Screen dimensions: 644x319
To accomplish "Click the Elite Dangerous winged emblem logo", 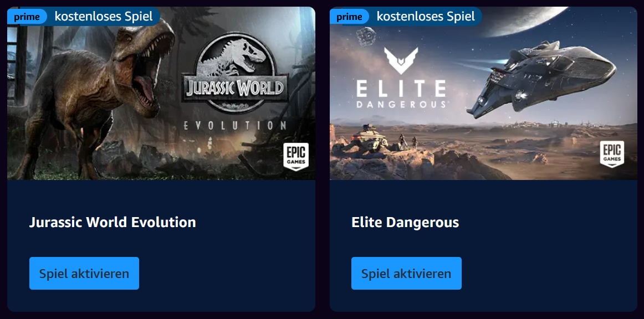I will click(x=401, y=60).
